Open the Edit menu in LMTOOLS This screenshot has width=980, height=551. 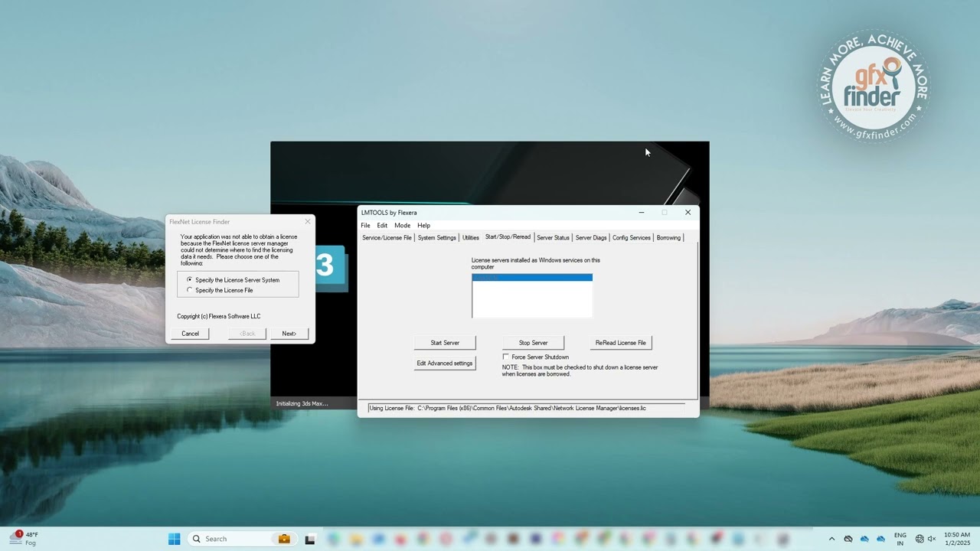[382, 226]
